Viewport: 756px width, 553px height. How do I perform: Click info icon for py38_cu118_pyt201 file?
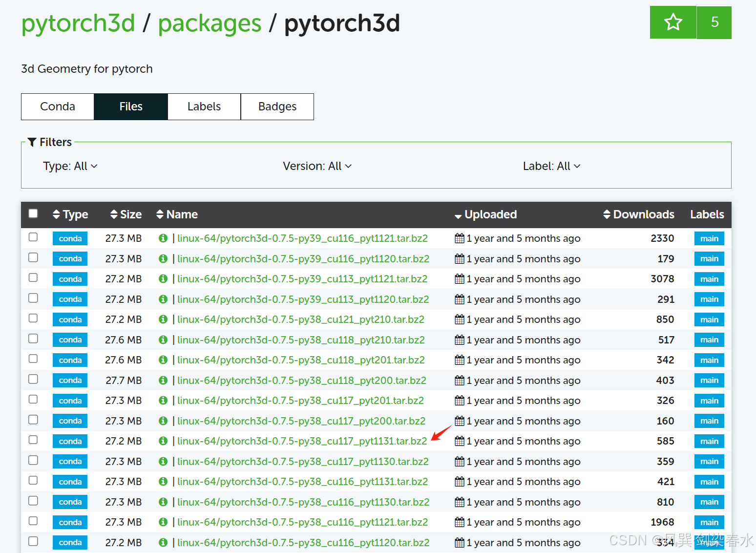163,360
